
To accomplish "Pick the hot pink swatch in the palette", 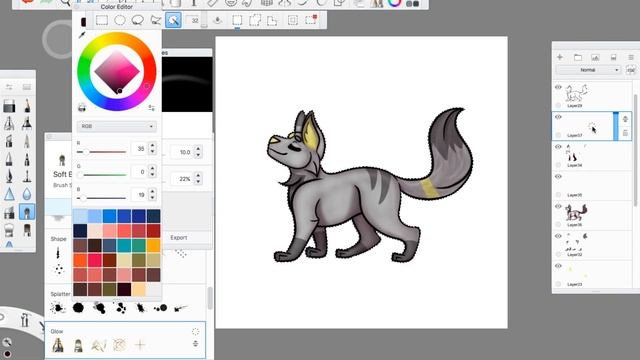I will pos(95,260).
